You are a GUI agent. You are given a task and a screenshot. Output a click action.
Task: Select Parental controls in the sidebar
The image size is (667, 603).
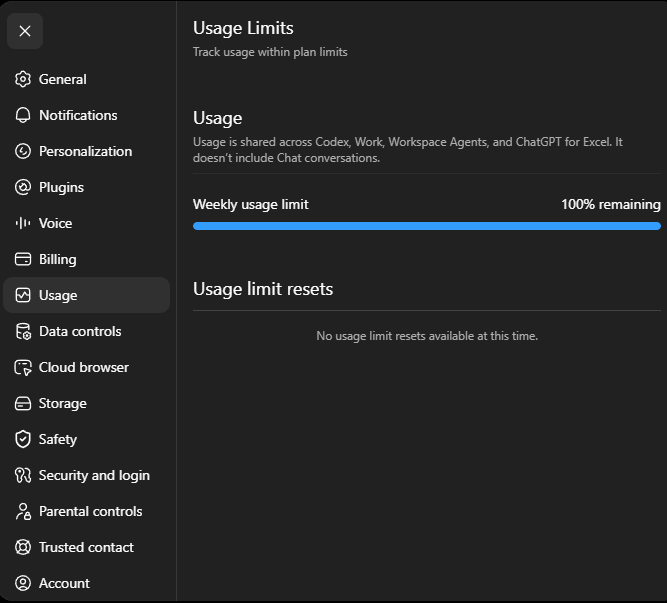(x=86, y=511)
